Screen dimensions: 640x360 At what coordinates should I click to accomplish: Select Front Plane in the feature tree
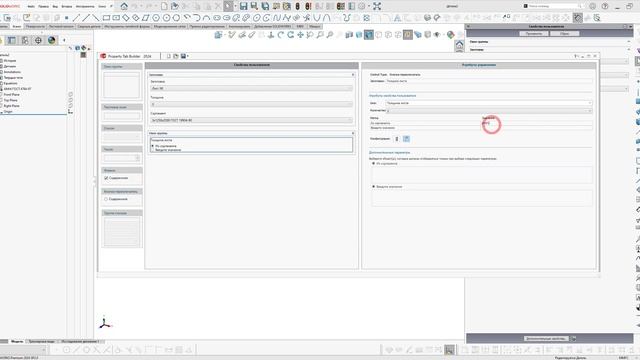pos(11,94)
